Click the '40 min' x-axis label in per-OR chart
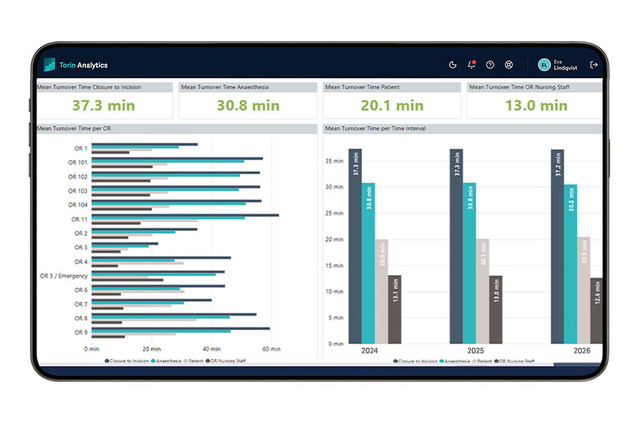The width and height of the screenshot is (640, 427). (x=211, y=349)
